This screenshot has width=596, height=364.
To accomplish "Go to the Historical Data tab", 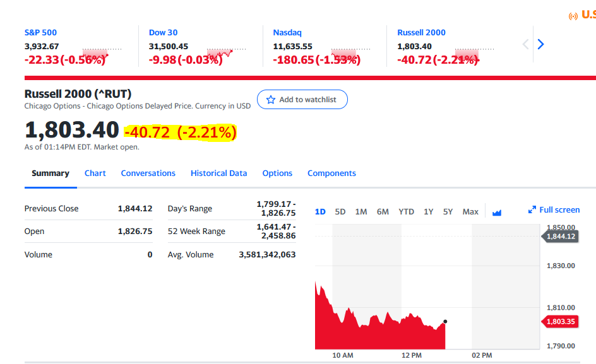I will [x=219, y=173].
